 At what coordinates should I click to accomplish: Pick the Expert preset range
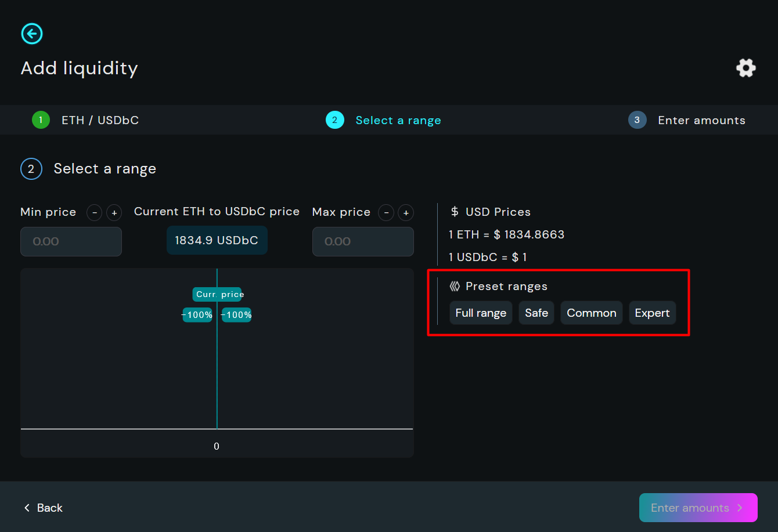click(652, 313)
